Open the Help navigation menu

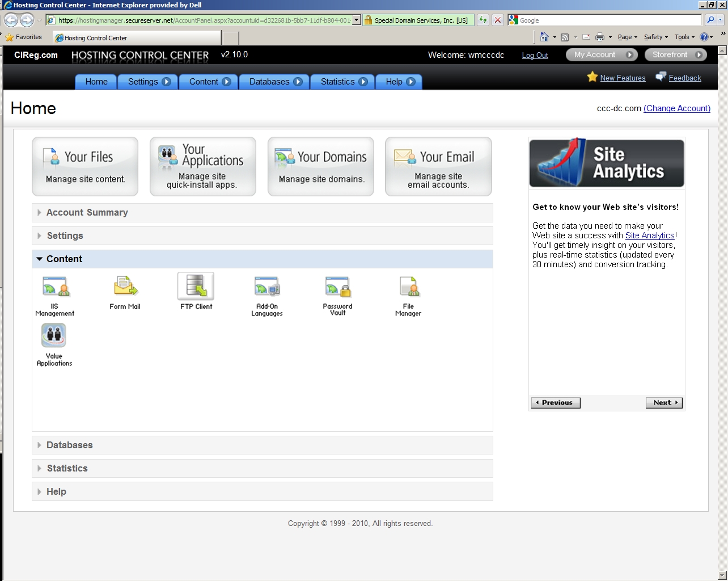click(x=400, y=82)
